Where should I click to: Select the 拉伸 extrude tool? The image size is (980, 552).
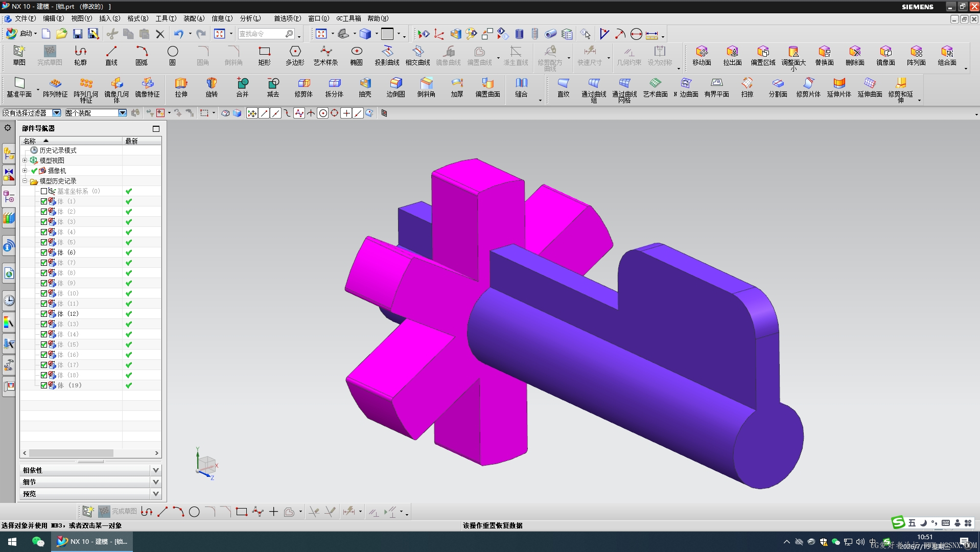click(181, 87)
